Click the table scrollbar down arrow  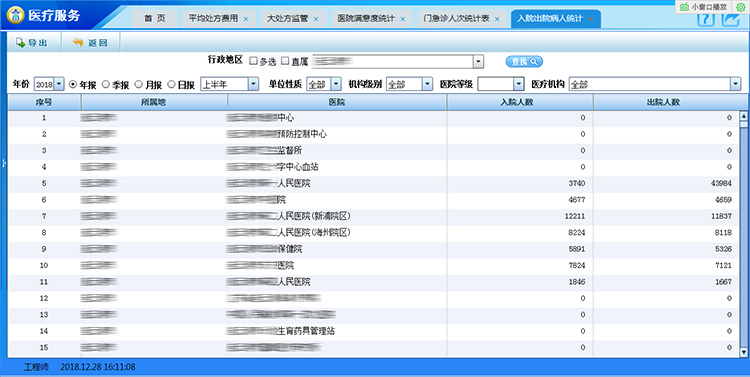[743, 352]
